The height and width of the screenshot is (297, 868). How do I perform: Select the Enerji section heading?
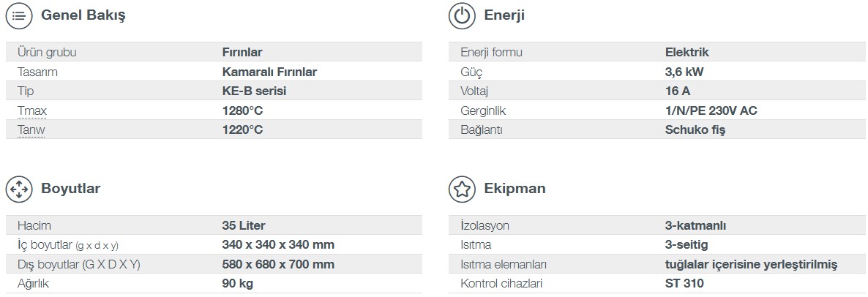click(x=504, y=15)
